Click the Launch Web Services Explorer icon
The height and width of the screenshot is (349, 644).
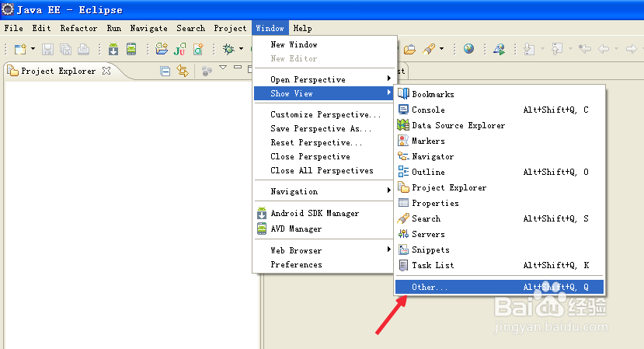click(499, 49)
